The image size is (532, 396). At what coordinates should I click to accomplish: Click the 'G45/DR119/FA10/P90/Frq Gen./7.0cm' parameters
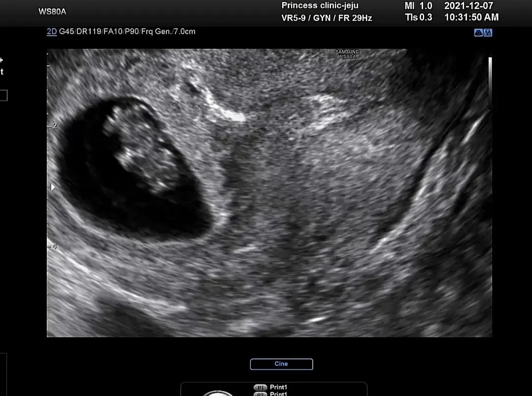pyautogui.click(x=127, y=32)
